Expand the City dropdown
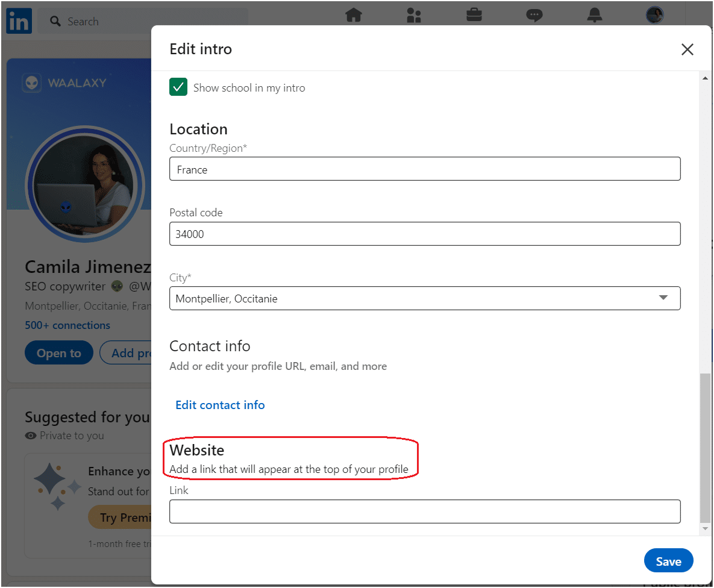This screenshot has height=588, width=714. click(x=663, y=298)
